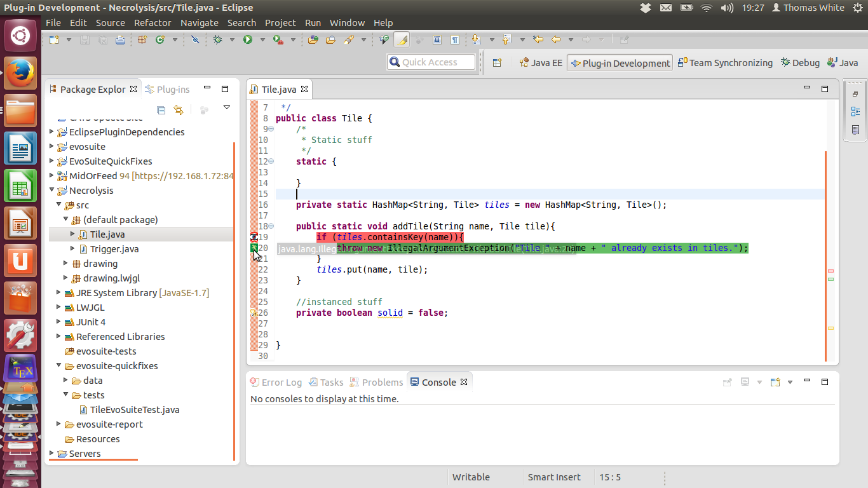Screen dimensions: 868x488
Task: Open Firefox from the Ubuntu launcher
Action: pyautogui.click(x=20, y=74)
